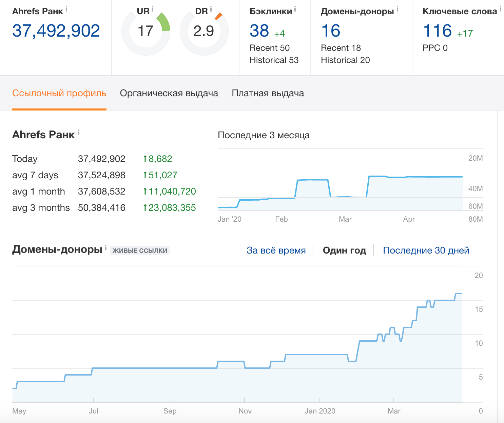Viewport: 504px width, 423px height.
Task: Open the backlinks count 38
Action: [259, 31]
